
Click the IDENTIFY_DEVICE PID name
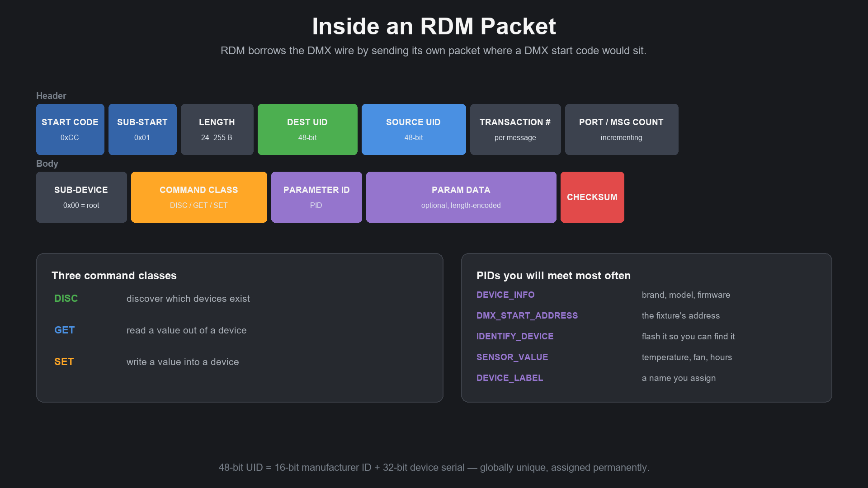(x=515, y=337)
